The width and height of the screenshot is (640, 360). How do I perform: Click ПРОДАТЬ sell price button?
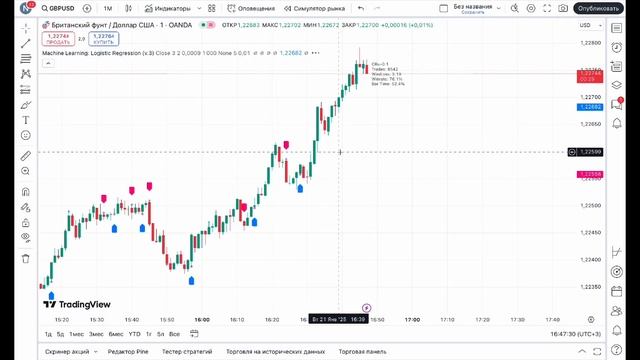[58, 39]
